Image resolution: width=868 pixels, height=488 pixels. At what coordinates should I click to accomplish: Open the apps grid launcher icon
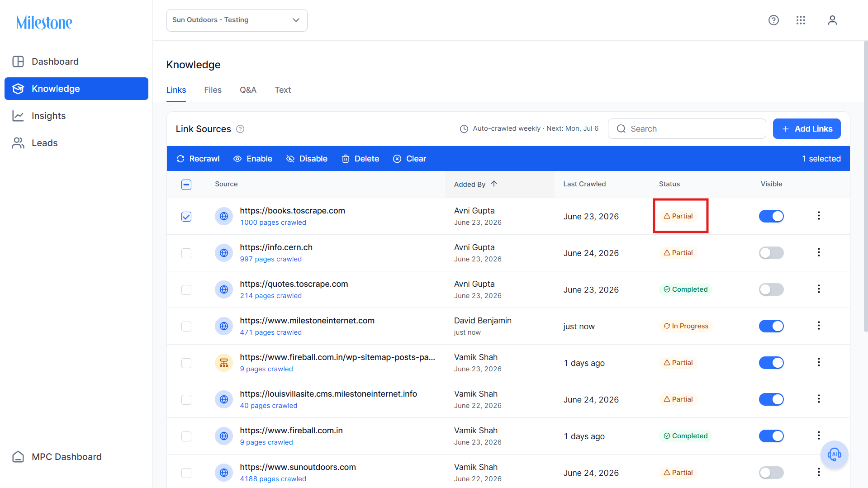point(801,20)
